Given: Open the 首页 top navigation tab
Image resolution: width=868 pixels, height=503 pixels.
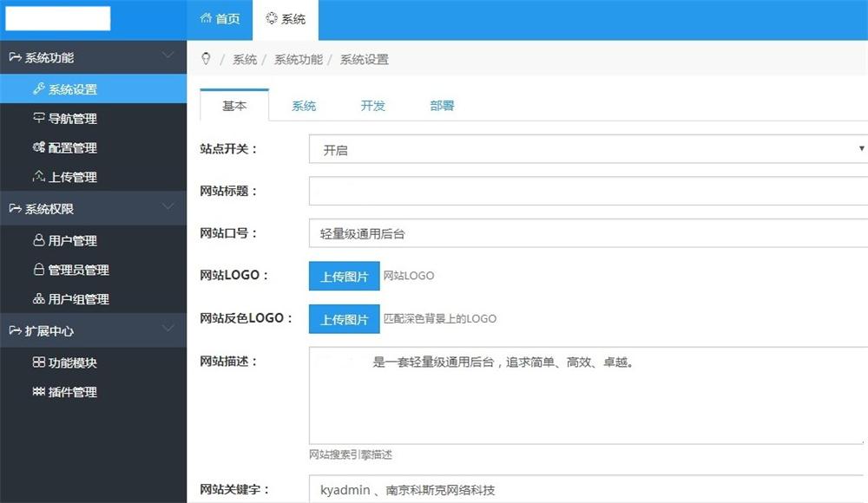Looking at the screenshot, I should (x=220, y=19).
